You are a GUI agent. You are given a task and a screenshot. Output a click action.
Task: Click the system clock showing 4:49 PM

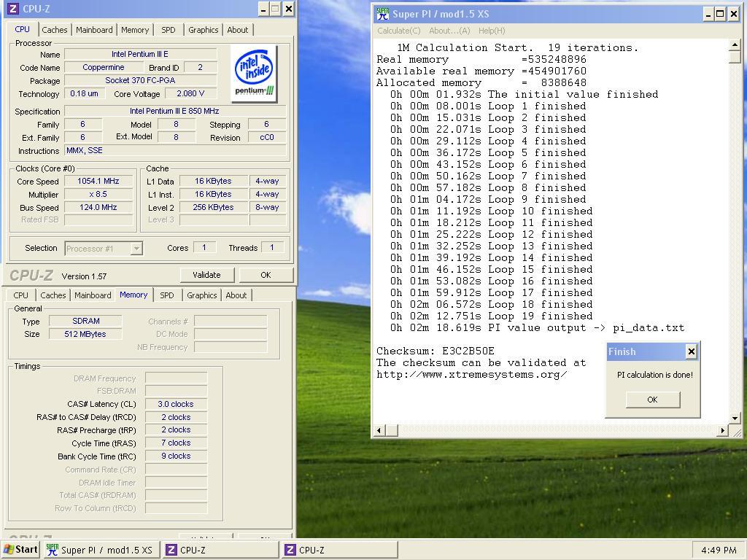(x=719, y=550)
